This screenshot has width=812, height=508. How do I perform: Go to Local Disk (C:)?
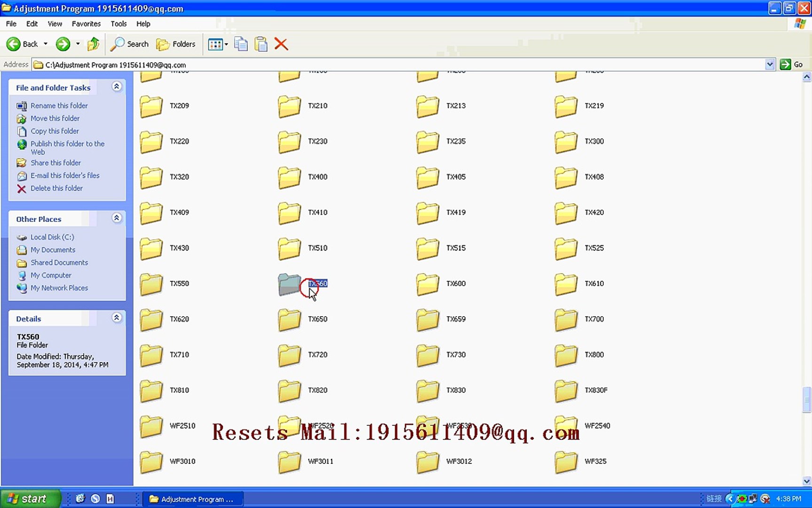[x=52, y=237]
